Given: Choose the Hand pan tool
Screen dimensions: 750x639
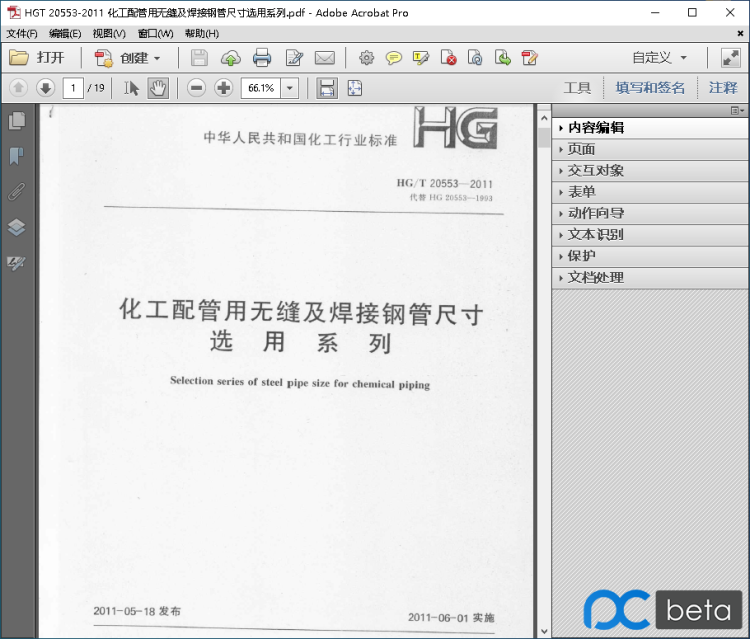Looking at the screenshot, I should tap(158, 88).
